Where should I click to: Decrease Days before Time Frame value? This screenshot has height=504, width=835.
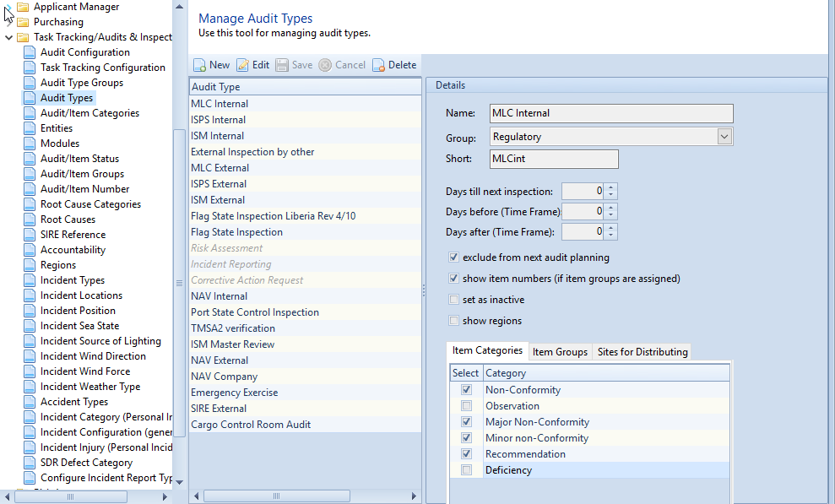click(x=610, y=215)
